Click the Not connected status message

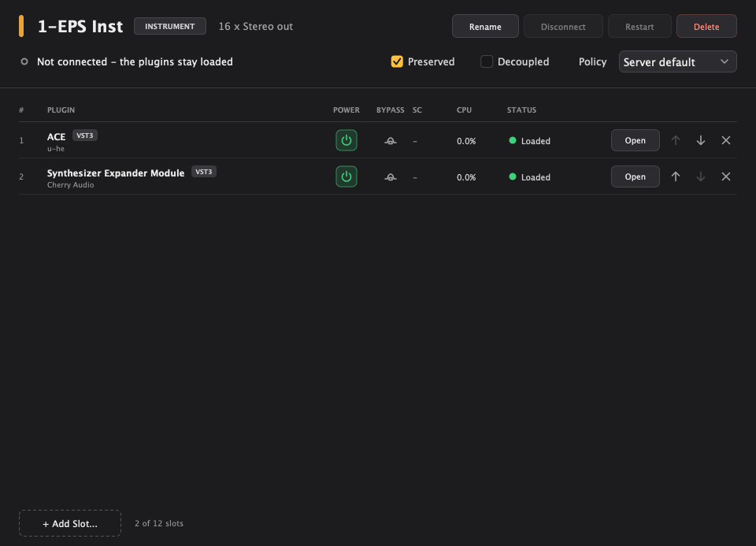[x=135, y=61]
